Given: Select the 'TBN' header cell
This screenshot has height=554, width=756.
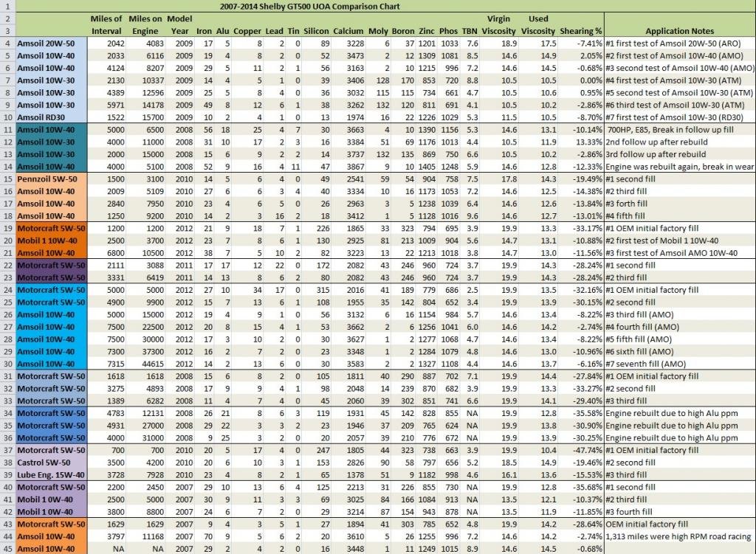Looking at the screenshot, I should [x=469, y=31].
